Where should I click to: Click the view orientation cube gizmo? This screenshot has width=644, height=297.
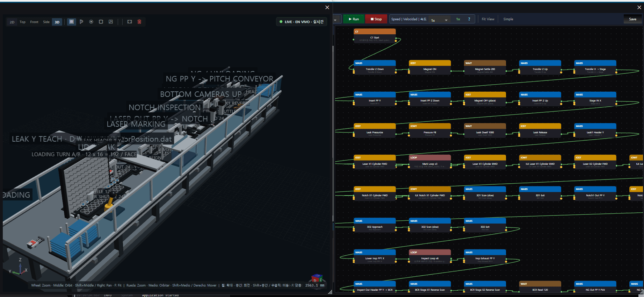click(x=317, y=278)
